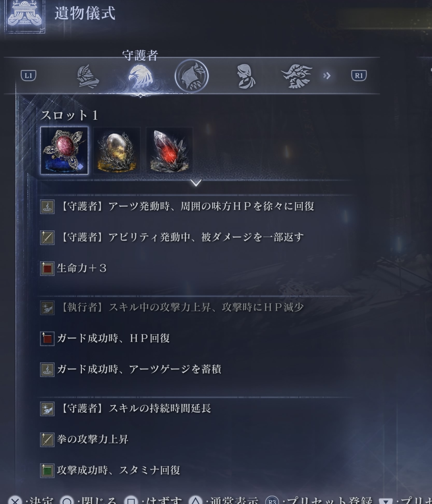Select the hooded woman character icon
Screen dimensions: 432x504
[246, 76]
